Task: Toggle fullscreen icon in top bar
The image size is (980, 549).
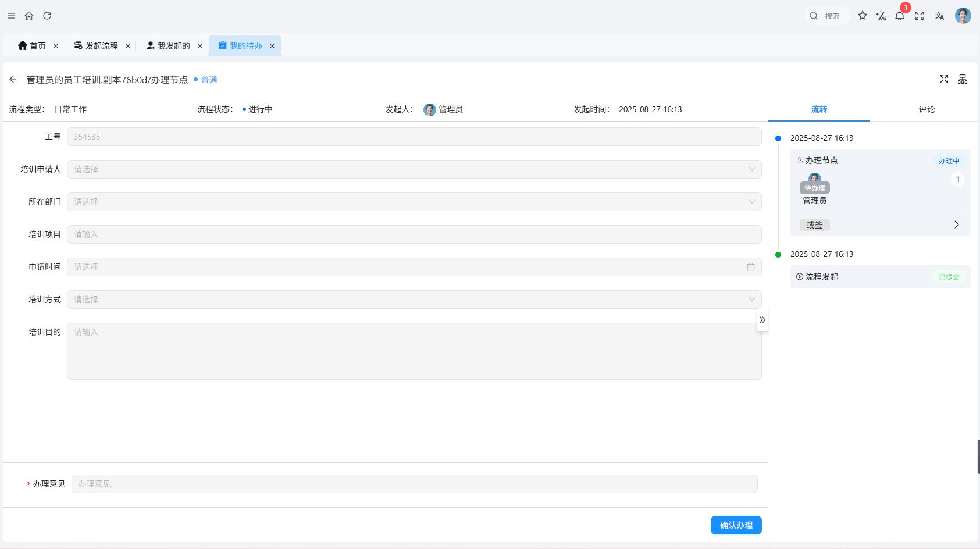Action: 920,16
